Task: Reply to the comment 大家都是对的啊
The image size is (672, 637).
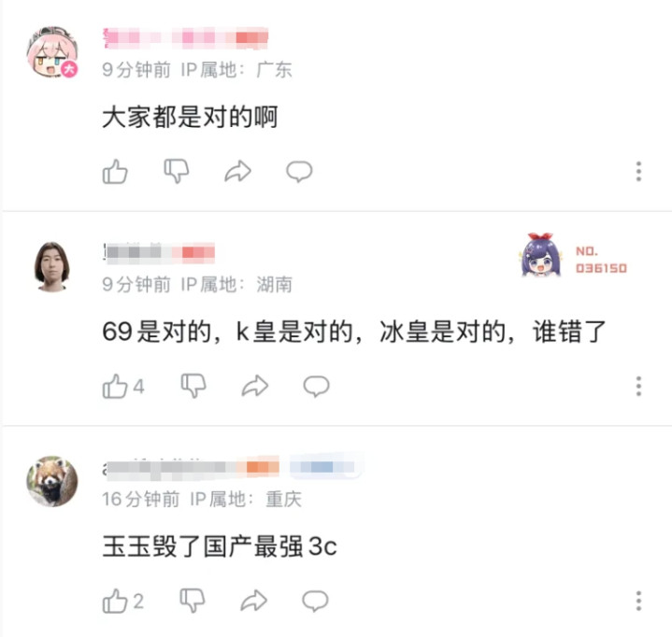Action: pos(299,172)
